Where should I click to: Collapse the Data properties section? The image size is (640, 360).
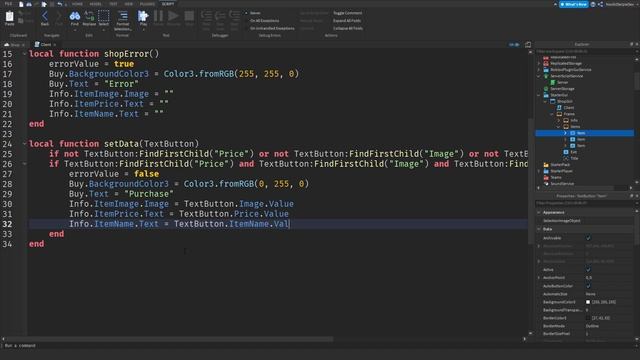click(x=539, y=229)
